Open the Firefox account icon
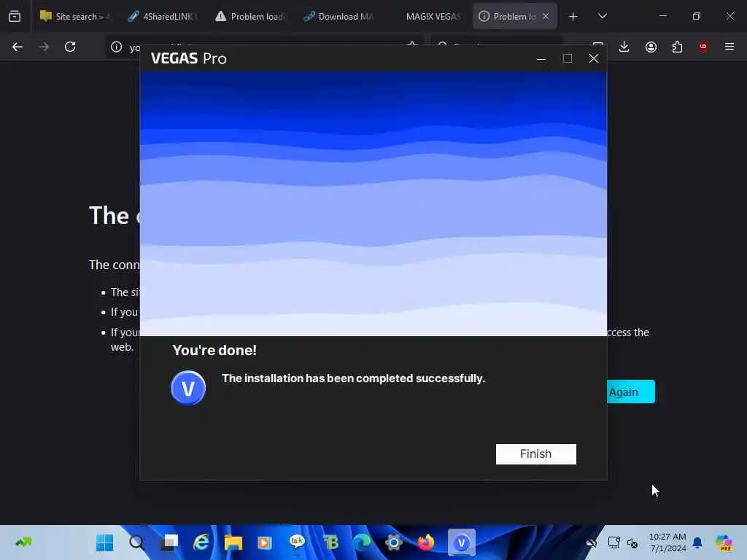The height and width of the screenshot is (560, 747). pyautogui.click(x=651, y=47)
